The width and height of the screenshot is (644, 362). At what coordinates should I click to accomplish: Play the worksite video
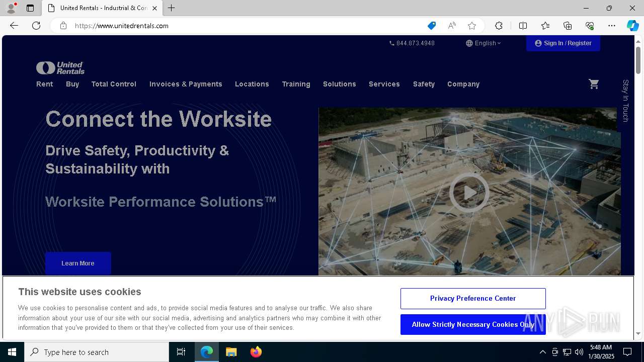click(469, 193)
